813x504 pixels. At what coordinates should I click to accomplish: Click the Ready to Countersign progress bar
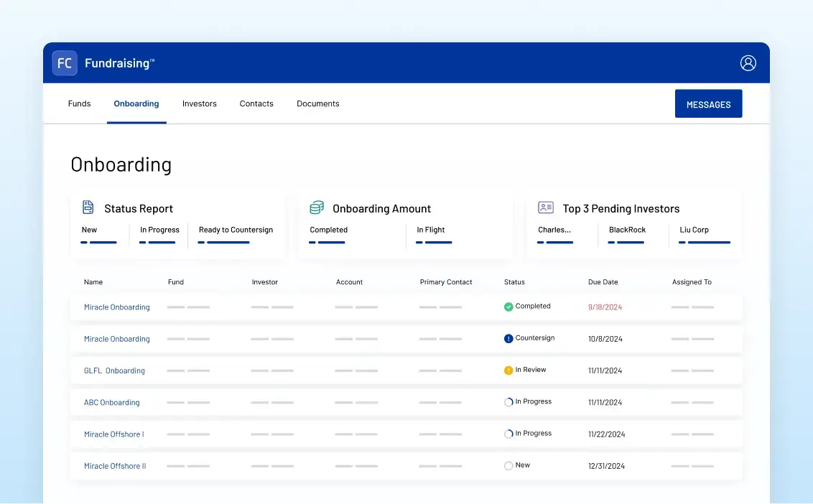(228, 243)
